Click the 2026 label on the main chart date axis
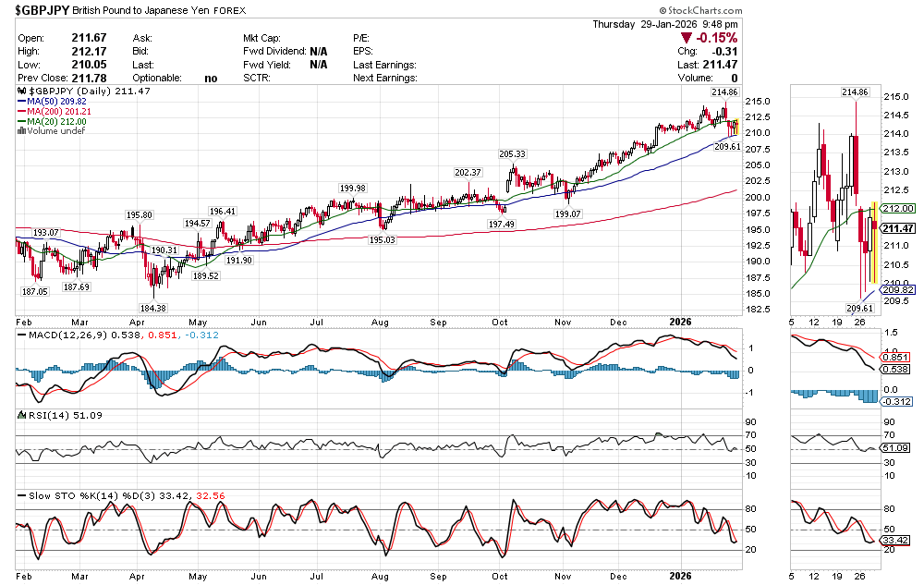This screenshot has width=924, height=585. pyautogui.click(x=679, y=321)
